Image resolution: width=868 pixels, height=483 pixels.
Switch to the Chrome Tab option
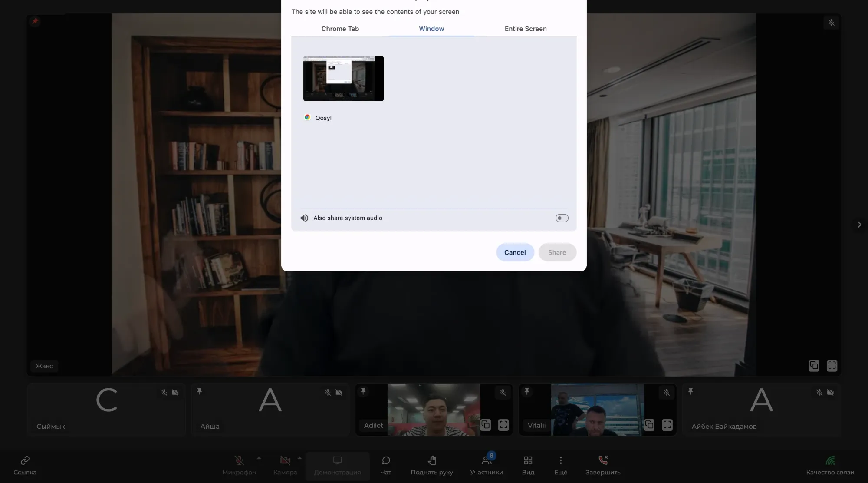(340, 29)
